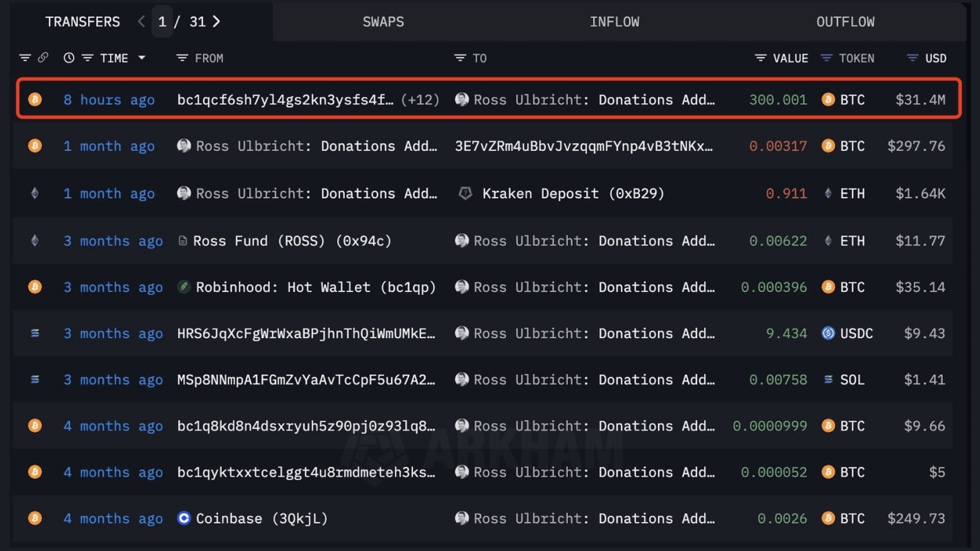Click Solana chain icon on the USDC row
980x551 pixels.
(35, 333)
